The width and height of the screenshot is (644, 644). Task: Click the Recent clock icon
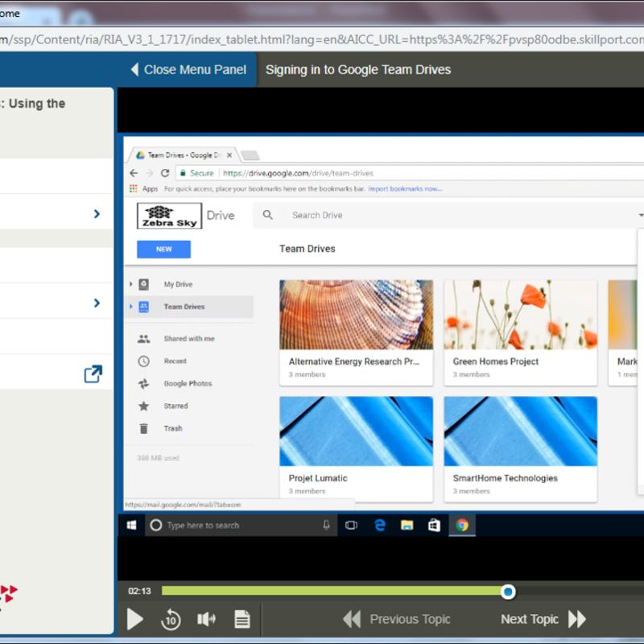[x=144, y=361]
